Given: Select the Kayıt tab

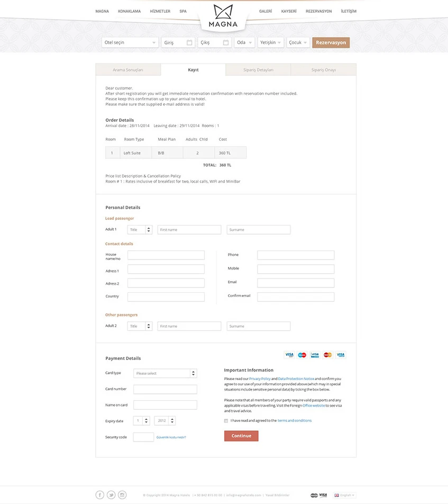Looking at the screenshot, I should tap(194, 70).
